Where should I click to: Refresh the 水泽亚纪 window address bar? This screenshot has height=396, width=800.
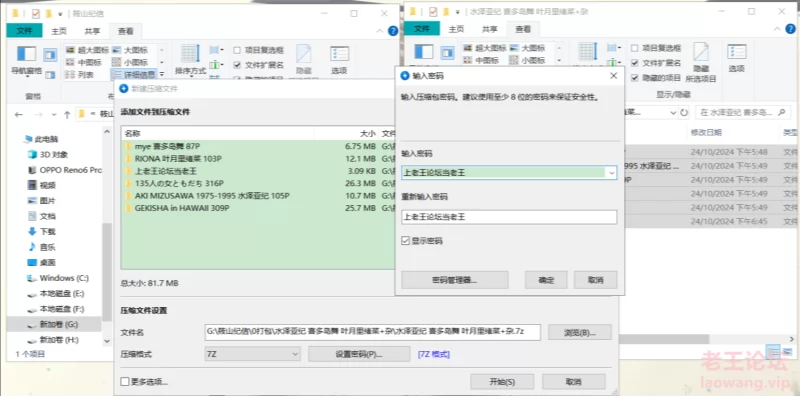point(684,112)
